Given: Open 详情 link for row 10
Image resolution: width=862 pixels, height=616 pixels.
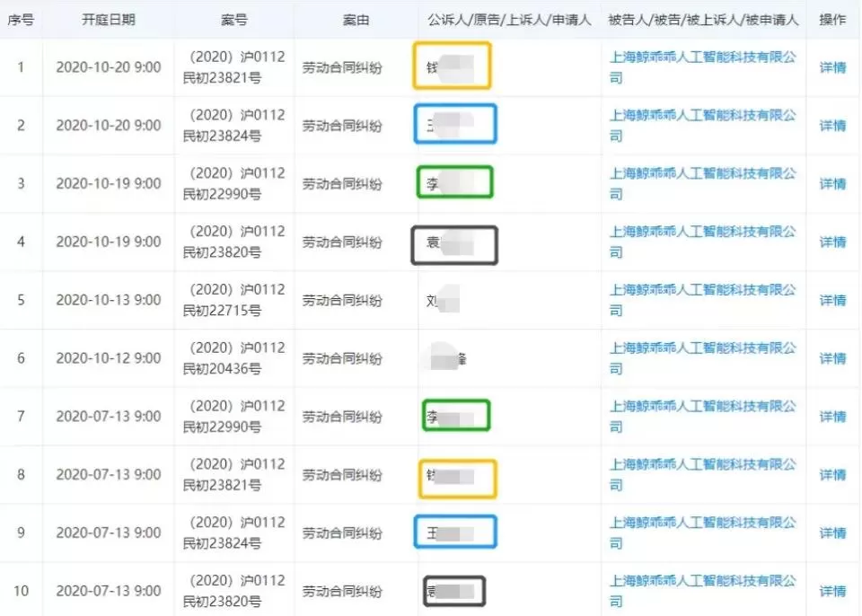Looking at the screenshot, I should tap(832, 591).
